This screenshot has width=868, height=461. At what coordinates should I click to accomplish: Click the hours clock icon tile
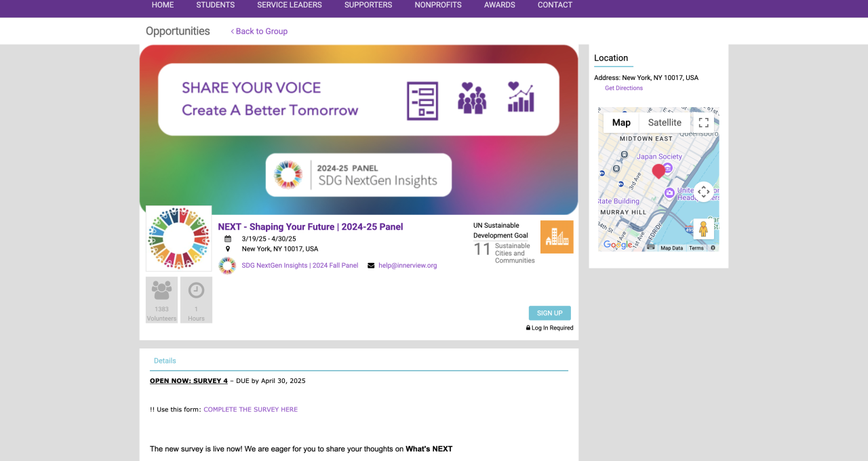(196, 300)
